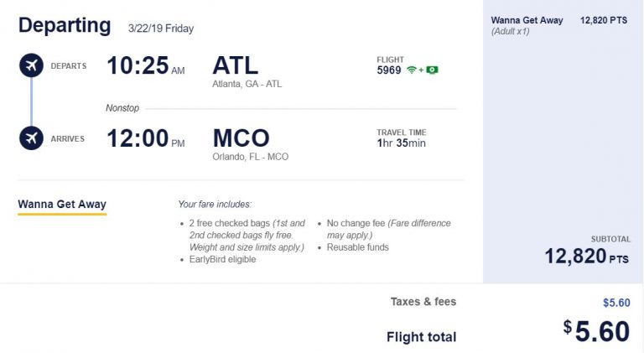Click the 1hr 35min travel time
Screen dimensions: 644x353
402,143
